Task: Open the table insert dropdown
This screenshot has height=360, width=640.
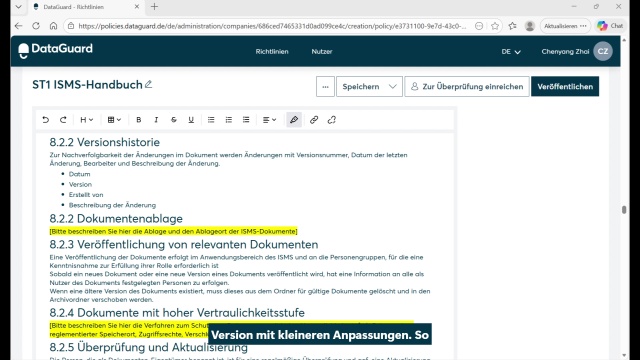Action: 114,120
